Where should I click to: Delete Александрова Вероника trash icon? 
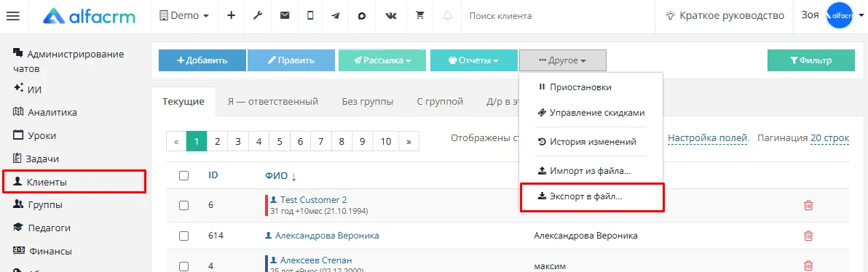point(808,236)
